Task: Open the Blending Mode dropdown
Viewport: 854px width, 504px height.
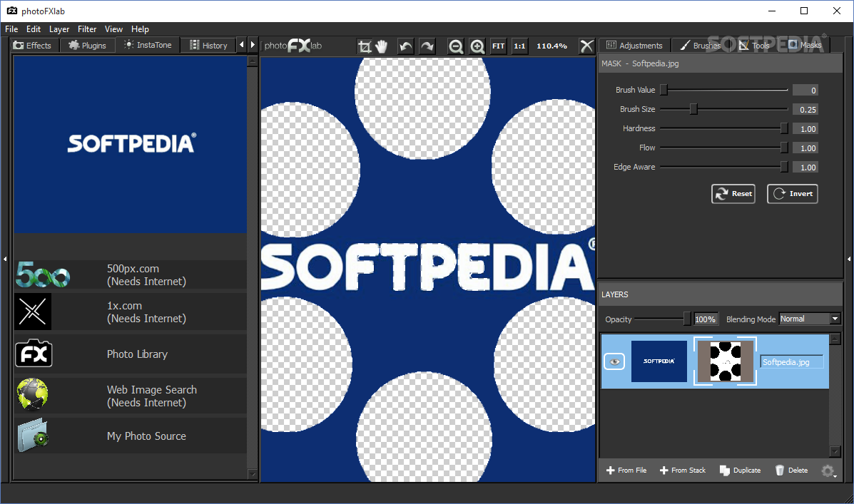Action: pos(809,319)
